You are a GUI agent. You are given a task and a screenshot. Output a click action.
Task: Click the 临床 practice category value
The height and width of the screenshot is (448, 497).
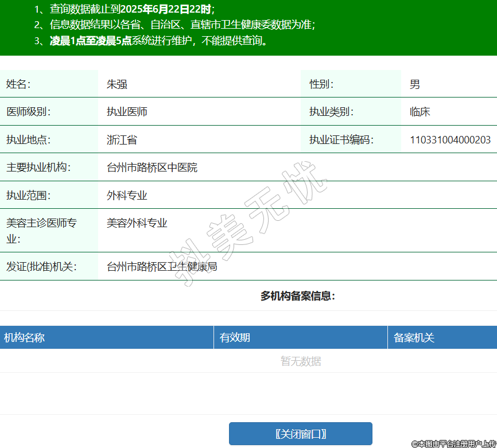pos(420,112)
